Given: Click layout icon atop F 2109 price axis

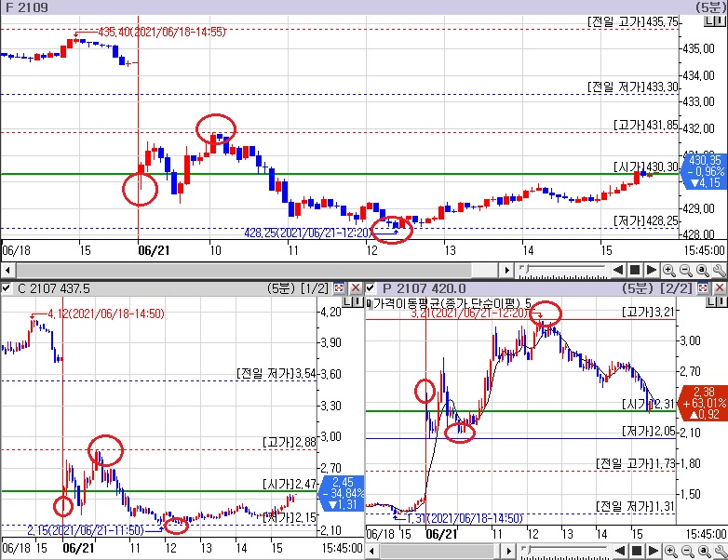Looking at the screenshot, I should tap(714, 21).
